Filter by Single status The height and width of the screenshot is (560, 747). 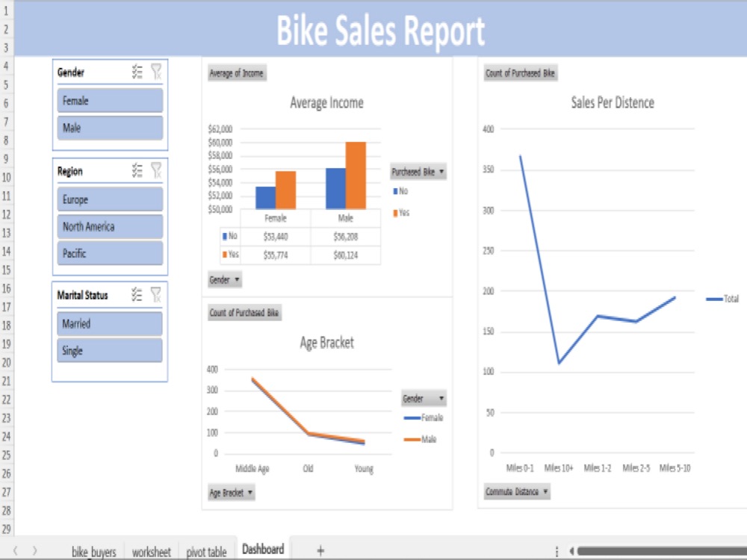click(110, 350)
